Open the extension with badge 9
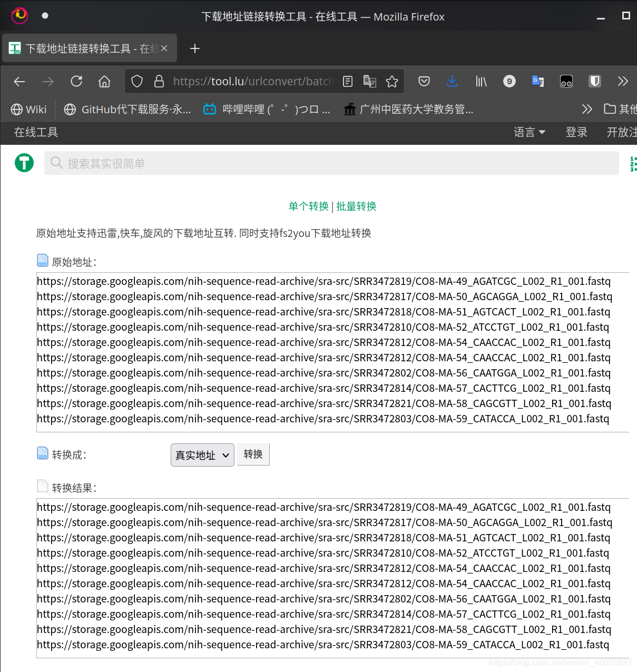 509,81
